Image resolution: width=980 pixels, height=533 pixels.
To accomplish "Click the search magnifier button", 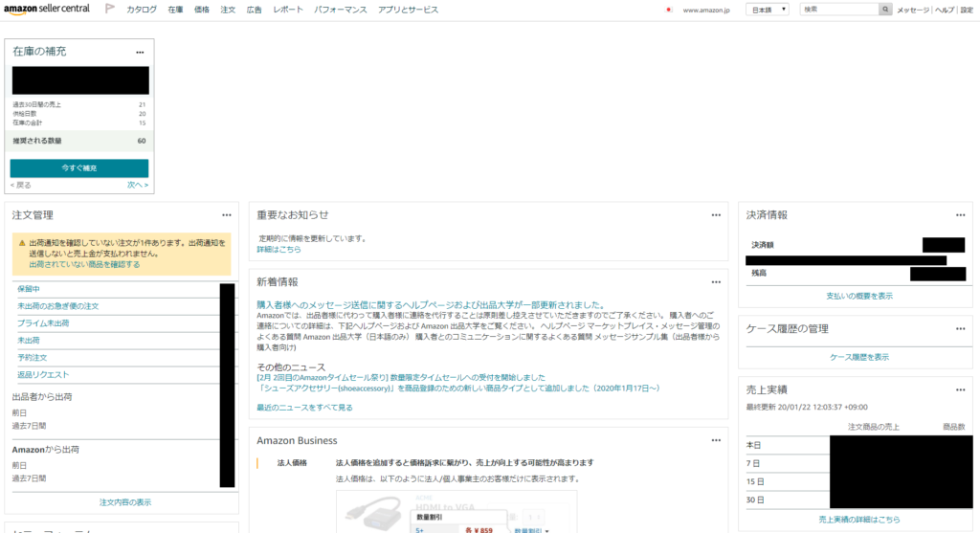I will click(885, 10).
